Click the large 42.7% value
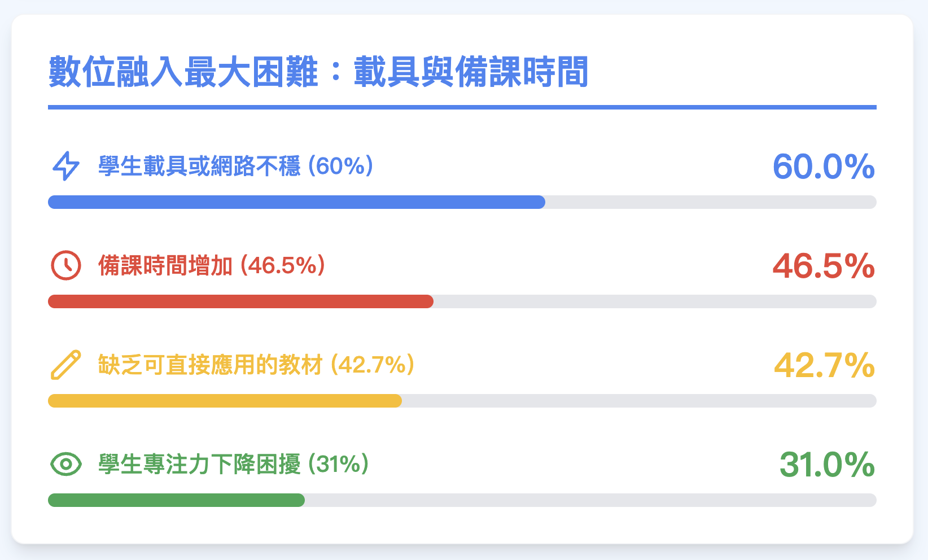This screenshot has width=928, height=560. tap(824, 365)
